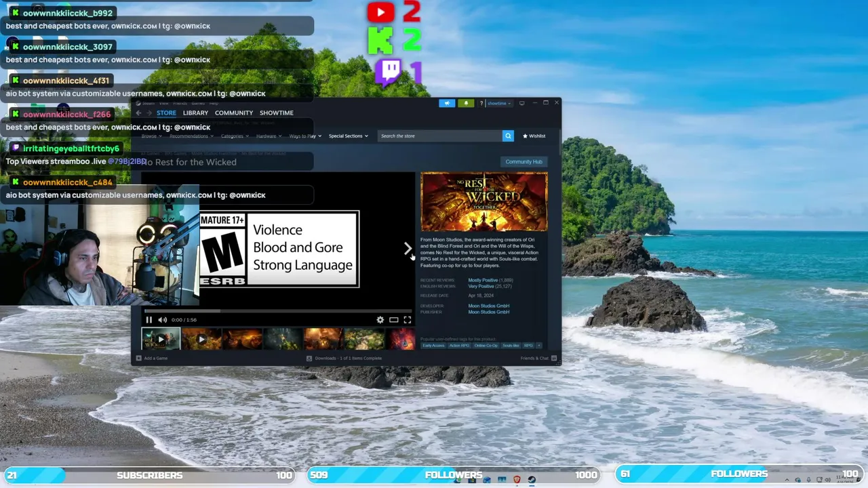Expand the Hardware dropdown

pyautogui.click(x=269, y=136)
